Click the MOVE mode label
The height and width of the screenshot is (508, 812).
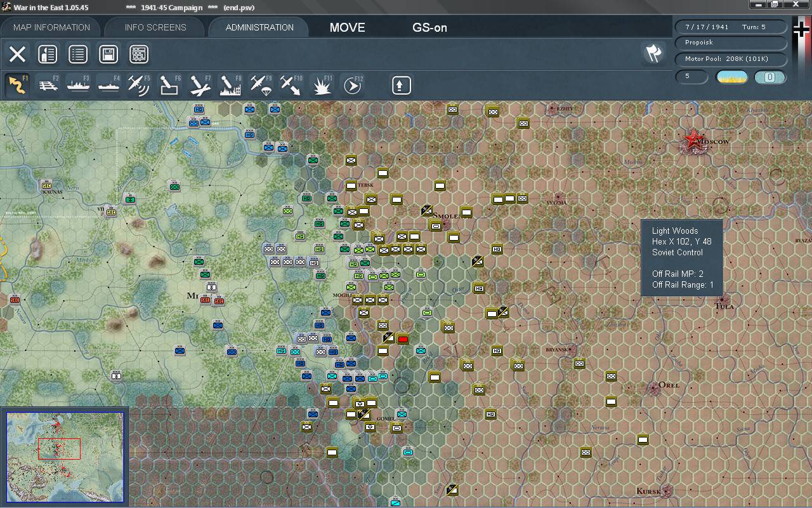pos(347,27)
